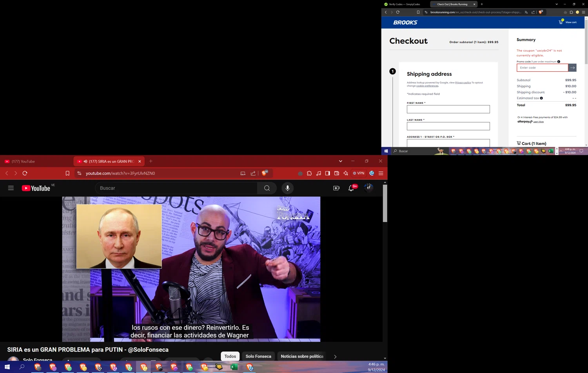Image resolution: width=588 pixels, height=373 pixels.
Task: Click the Privacy policy link
Action: [x=463, y=83]
